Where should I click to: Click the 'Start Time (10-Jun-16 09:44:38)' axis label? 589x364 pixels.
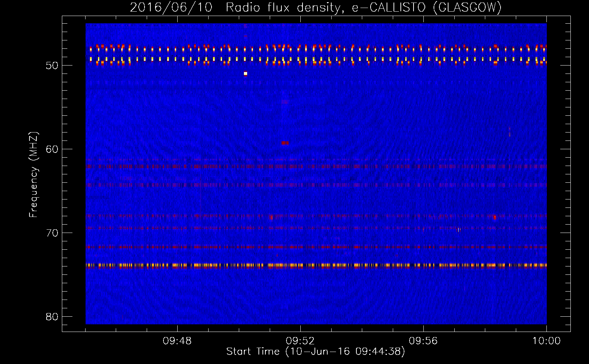tap(316, 352)
